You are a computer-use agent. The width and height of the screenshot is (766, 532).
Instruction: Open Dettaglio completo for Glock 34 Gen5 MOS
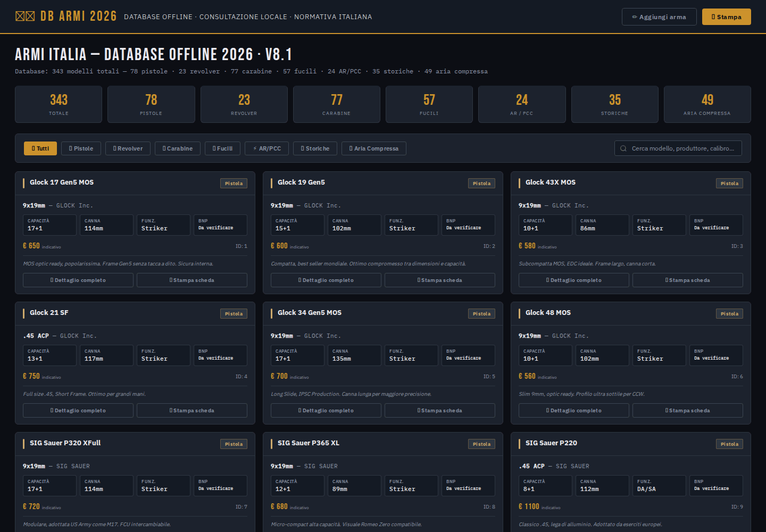coord(326,410)
